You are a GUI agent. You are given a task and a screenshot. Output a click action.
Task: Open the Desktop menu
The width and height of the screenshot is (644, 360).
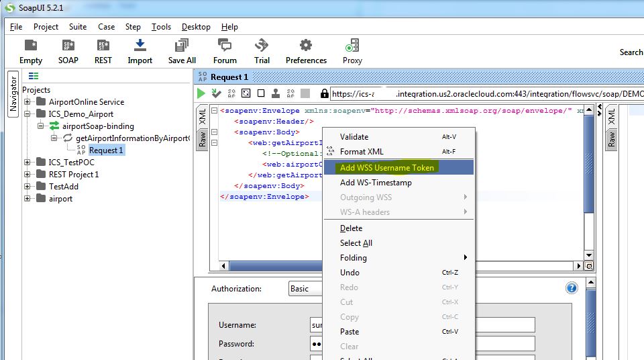click(196, 27)
